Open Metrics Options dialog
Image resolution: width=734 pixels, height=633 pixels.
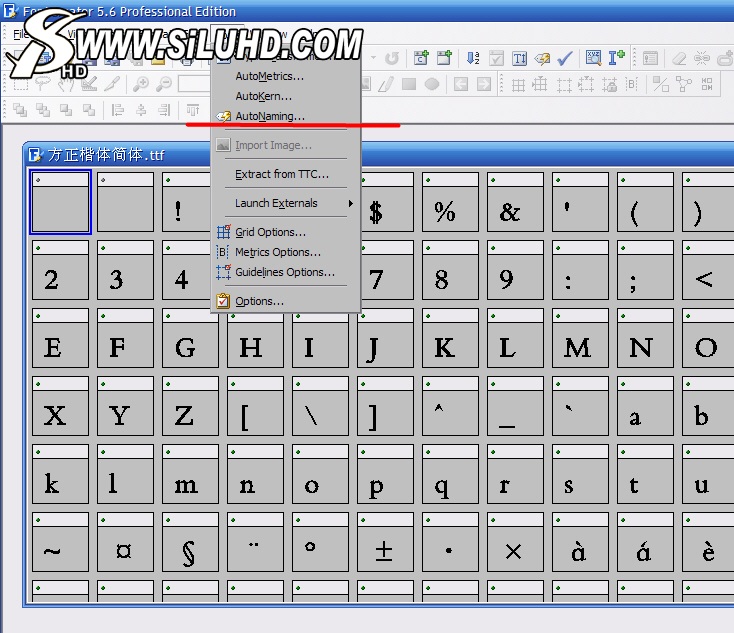pos(277,252)
